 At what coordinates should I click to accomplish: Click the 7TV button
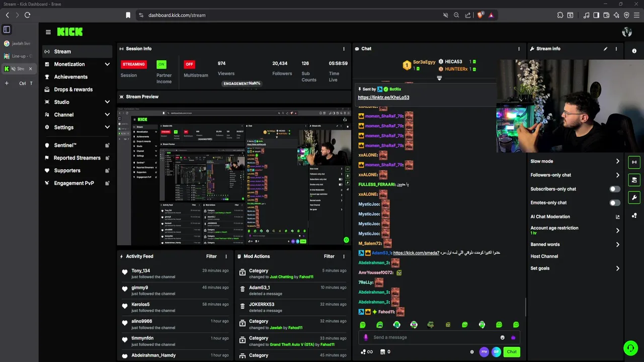coord(484,352)
